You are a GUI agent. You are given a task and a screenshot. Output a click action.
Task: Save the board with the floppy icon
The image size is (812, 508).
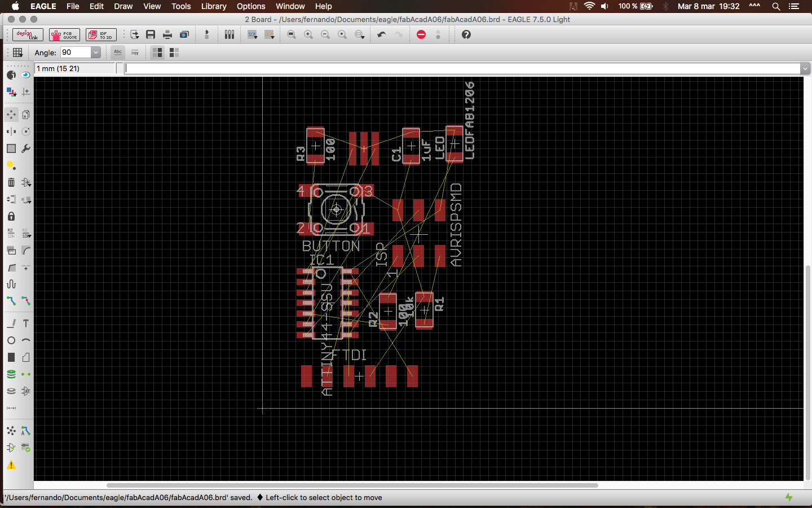click(151, 35)
